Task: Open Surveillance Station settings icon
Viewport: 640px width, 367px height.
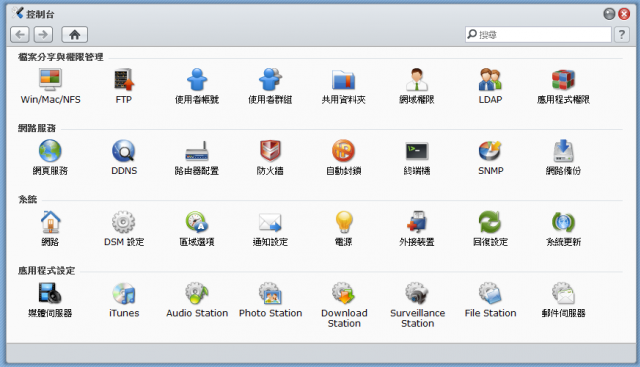Action: click(417, 293)
